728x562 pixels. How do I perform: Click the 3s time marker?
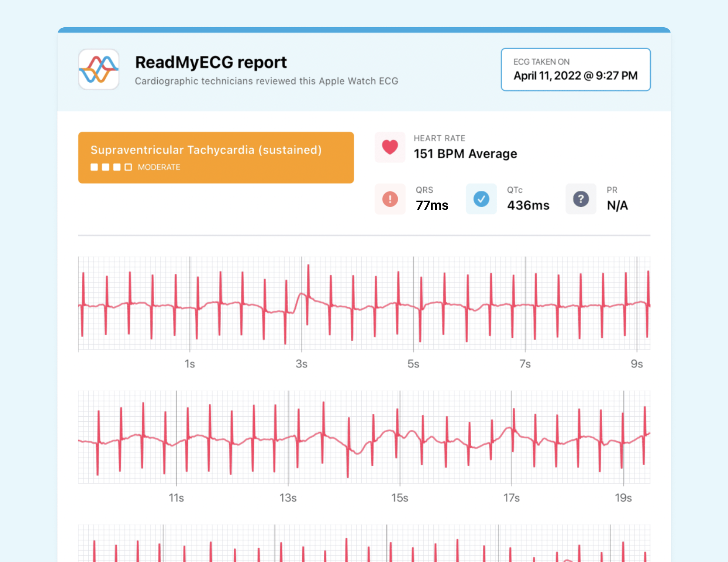(301, 364)
